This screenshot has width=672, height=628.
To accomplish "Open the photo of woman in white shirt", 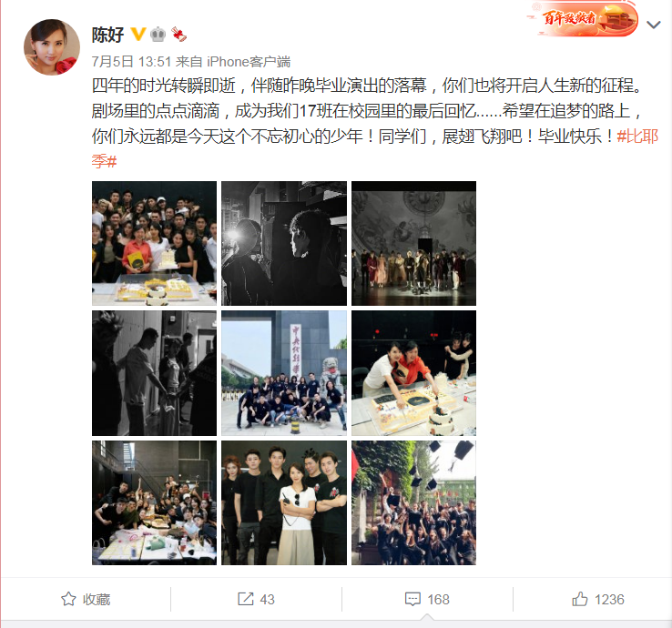I will [284, 503].
